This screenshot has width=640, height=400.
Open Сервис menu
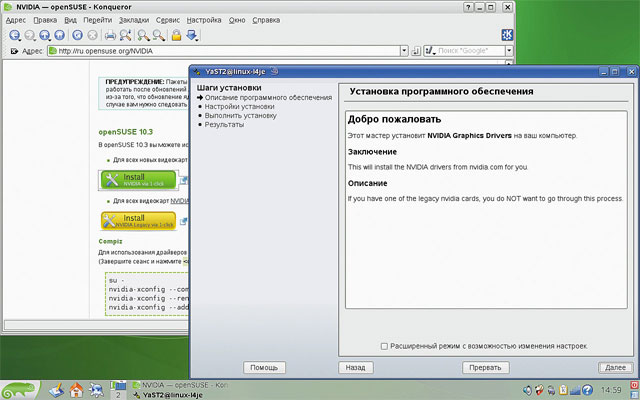pos(168,20)
